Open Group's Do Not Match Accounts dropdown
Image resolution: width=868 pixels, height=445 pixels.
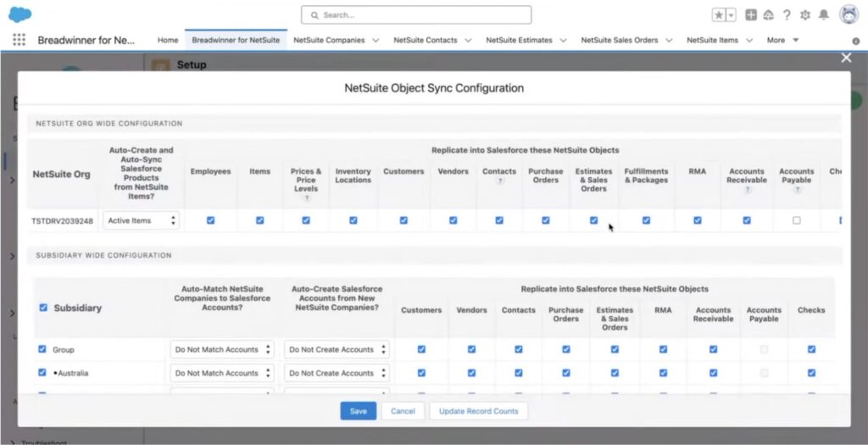[x=222, y=349]
